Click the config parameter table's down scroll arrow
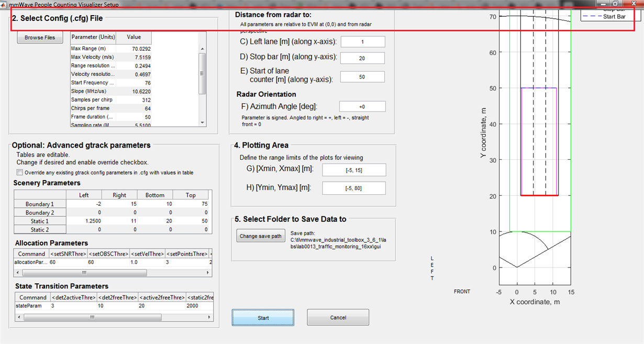 tap(202, 124)
